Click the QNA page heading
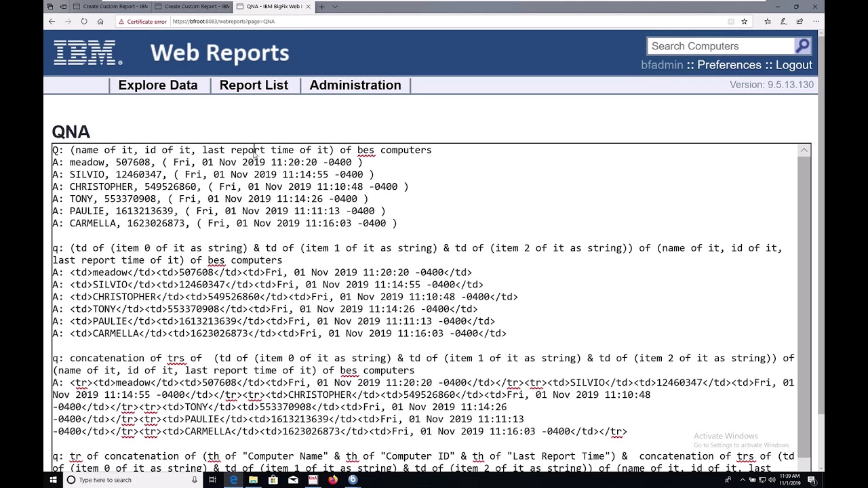868x488 pixels. (x=71, y=131)
